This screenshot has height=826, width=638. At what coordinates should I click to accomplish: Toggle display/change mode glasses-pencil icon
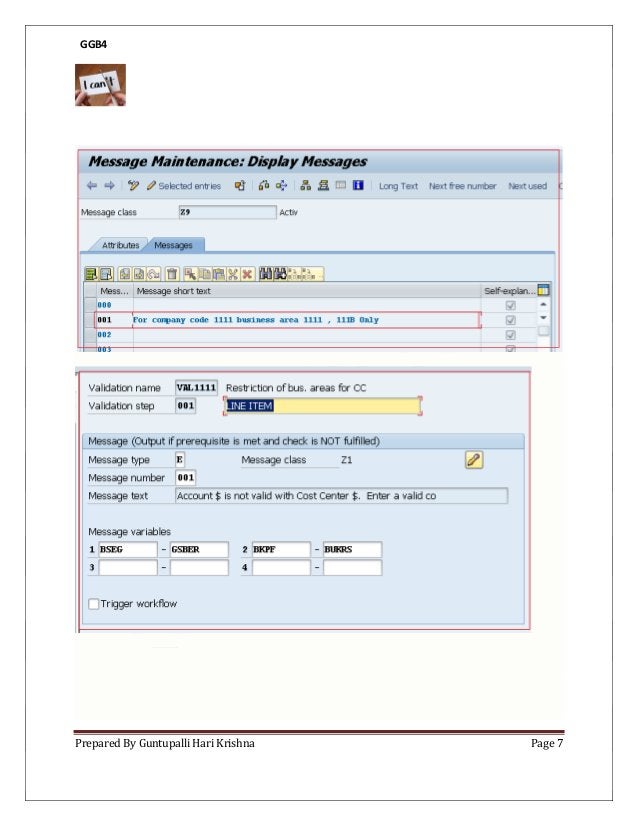pyautogui.click(x=133, y=185)
